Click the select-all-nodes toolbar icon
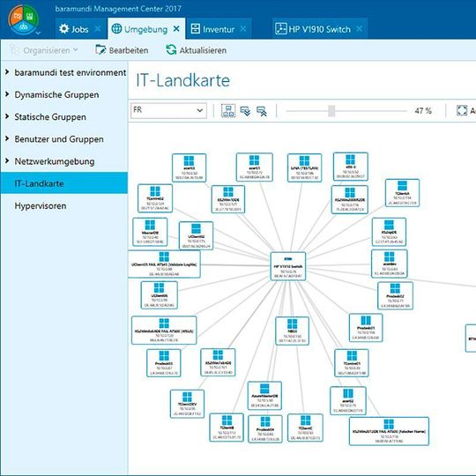Viewport: 476px width, 476px height. point(228,110)
